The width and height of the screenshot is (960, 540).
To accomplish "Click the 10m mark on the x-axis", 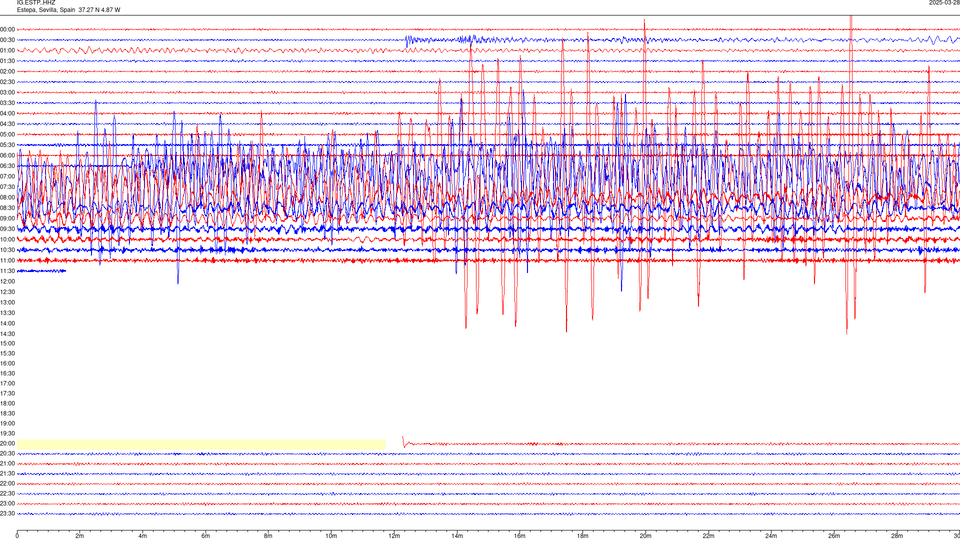I will click(x=331, y=536).
